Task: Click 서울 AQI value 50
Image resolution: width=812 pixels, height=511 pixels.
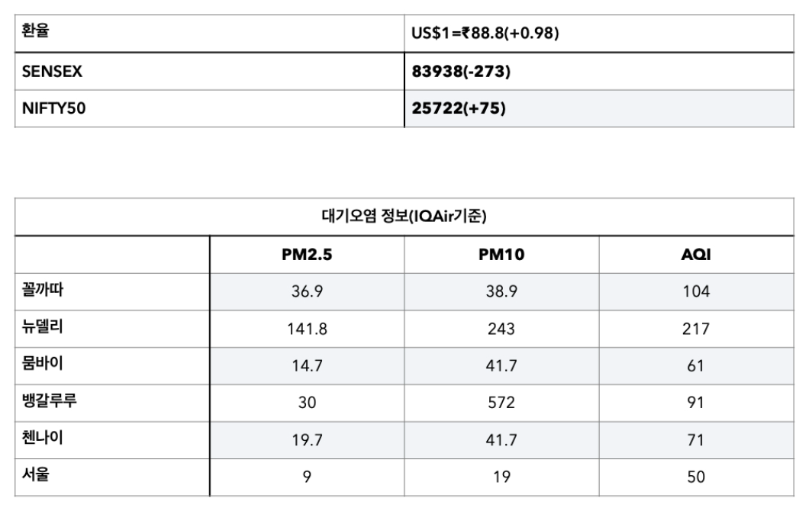Action: tap(695, 477)
